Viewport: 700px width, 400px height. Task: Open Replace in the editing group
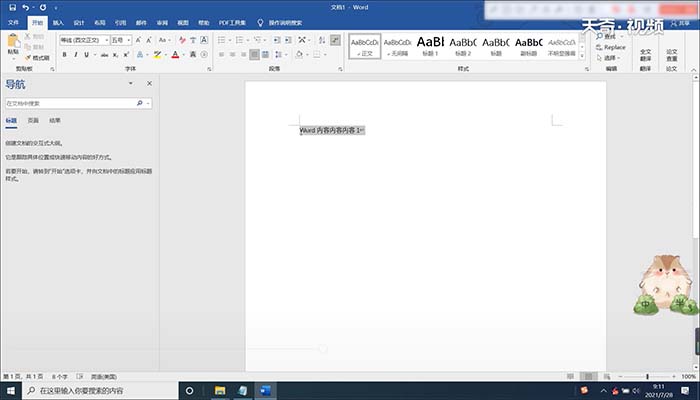click(611, 47)
